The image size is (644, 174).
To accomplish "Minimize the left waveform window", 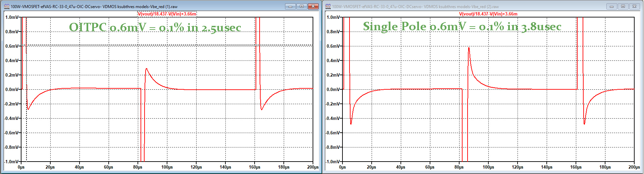I will pos(290,6).
